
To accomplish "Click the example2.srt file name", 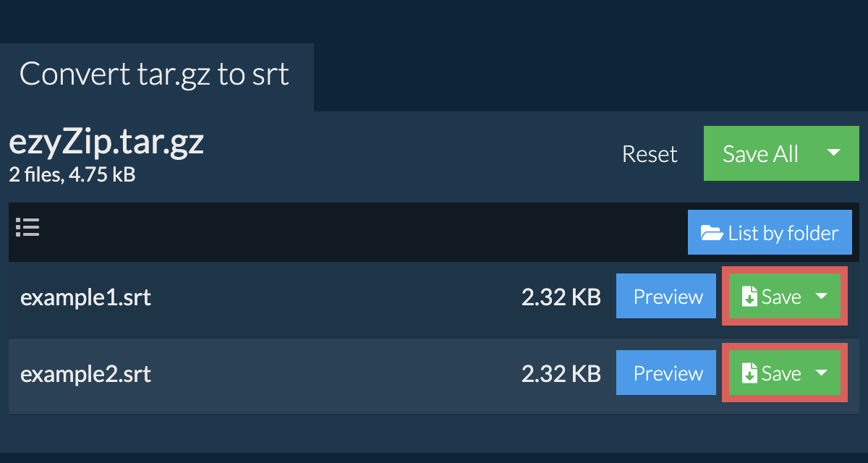I will (85, 374).
